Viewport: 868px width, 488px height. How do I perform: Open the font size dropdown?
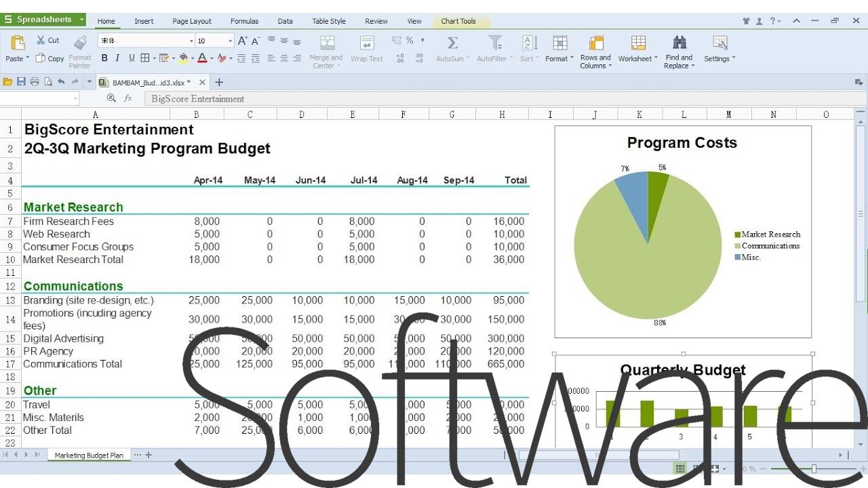231,41
